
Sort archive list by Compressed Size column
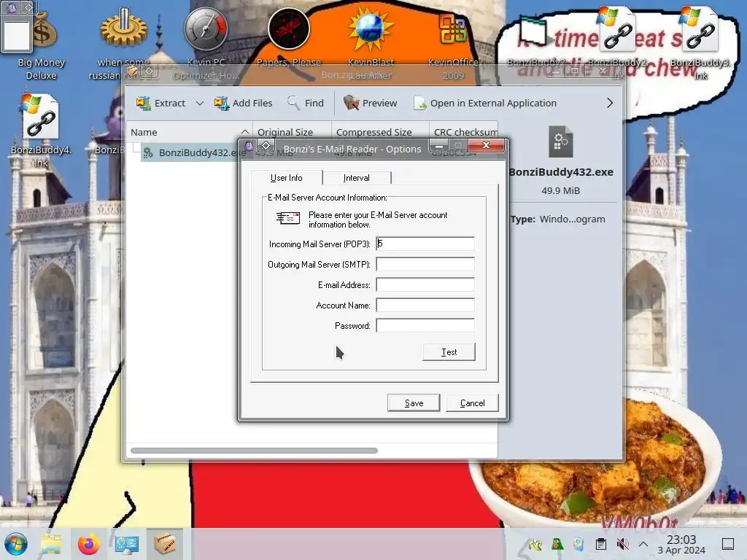380,132
